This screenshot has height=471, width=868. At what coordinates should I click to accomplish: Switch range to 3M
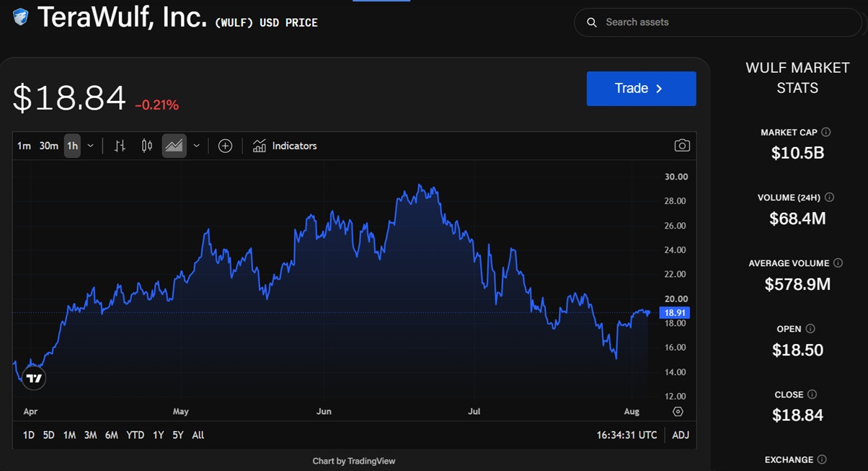point(90,435)
